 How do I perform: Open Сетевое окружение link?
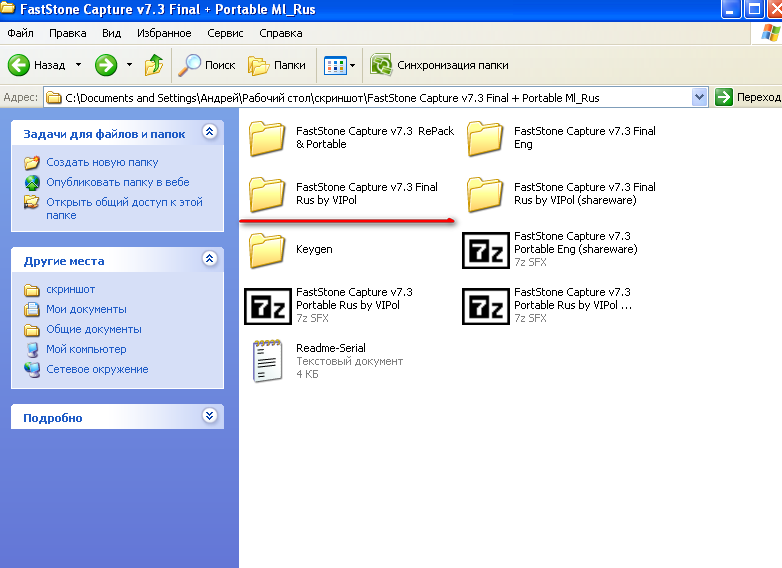point(97,370)
